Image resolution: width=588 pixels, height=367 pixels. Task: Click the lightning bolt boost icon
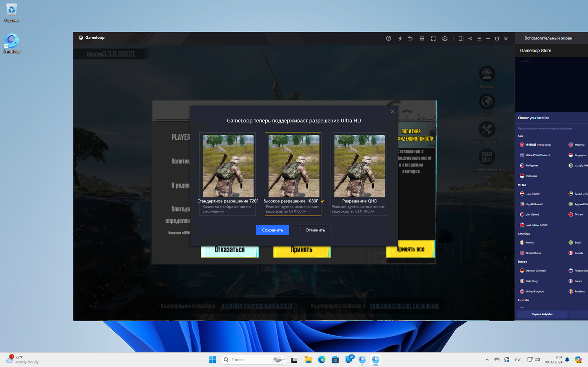point(400,38)
